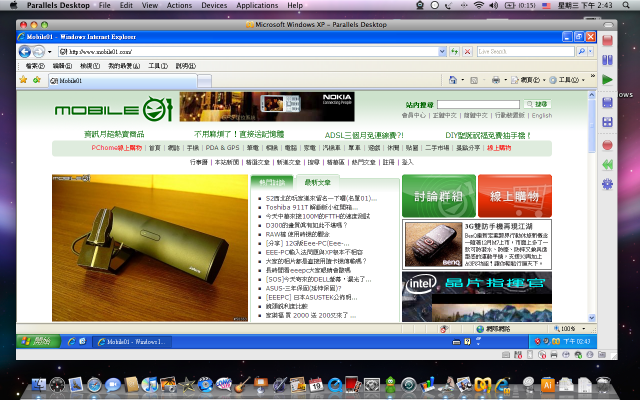The image size is (640, 400).
Task: Open the 我的最愛(A) menu
Action: (x=124, y=66)
